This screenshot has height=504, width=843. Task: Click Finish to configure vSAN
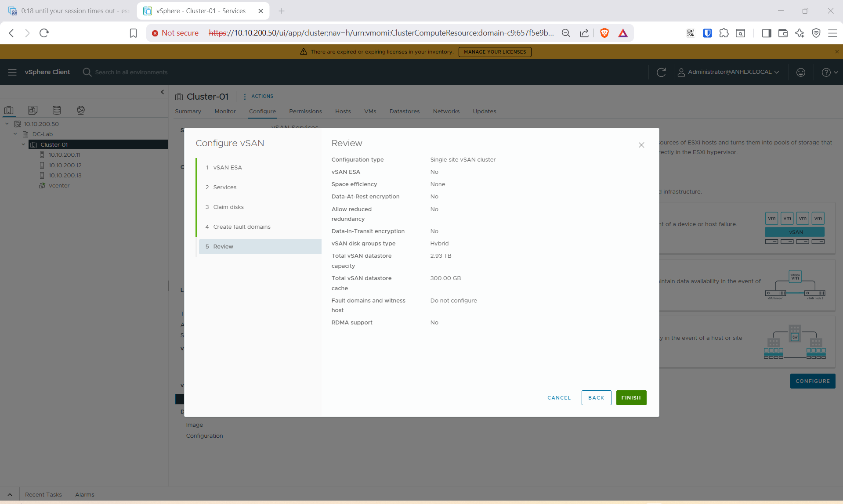click(631, 398)
